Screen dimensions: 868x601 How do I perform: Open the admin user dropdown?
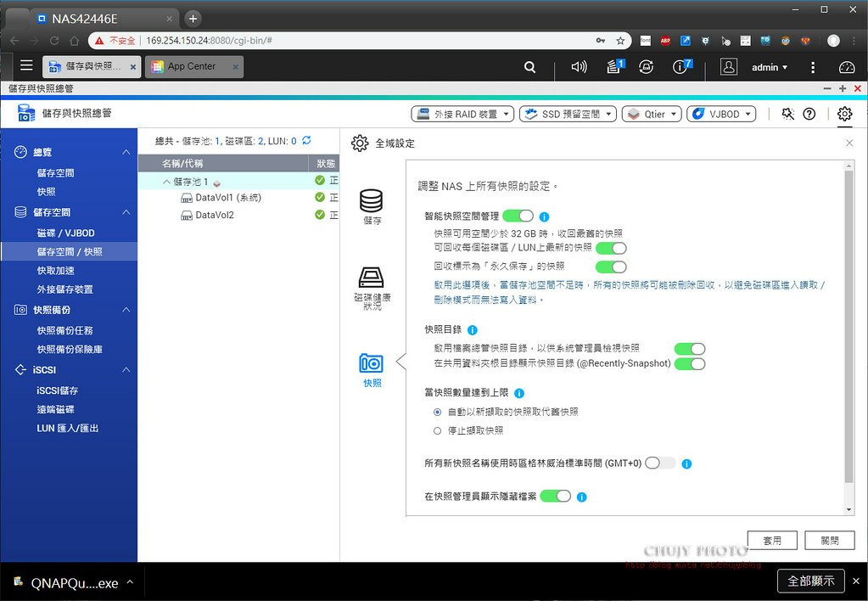[769, 67]
